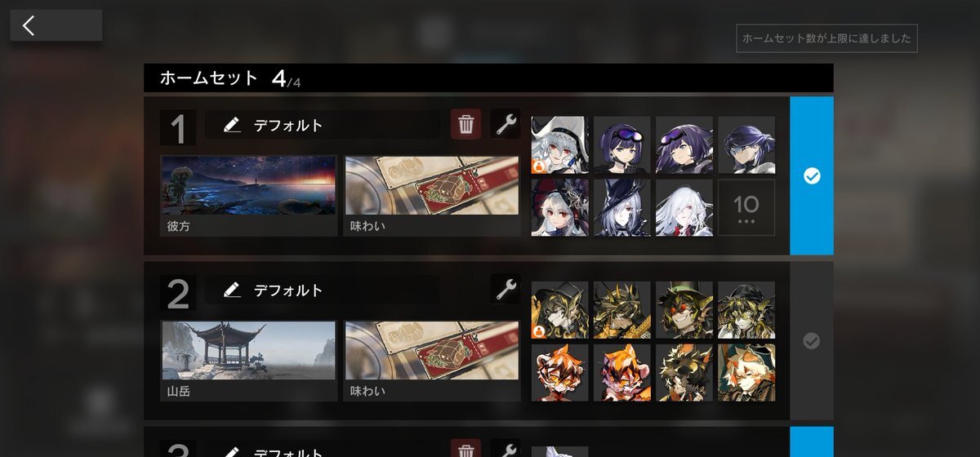Expand the 10 more operators tile
This screenshot has height=457, width=980.
pyautogui.click(x=746, y=208)
